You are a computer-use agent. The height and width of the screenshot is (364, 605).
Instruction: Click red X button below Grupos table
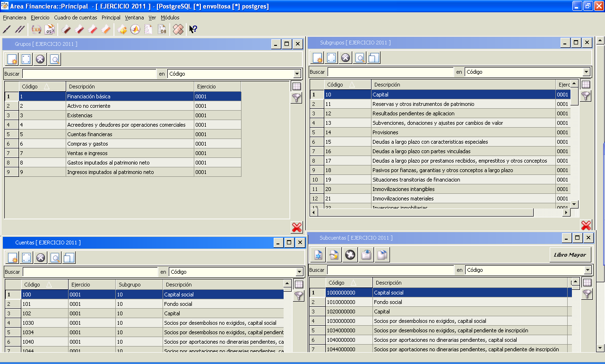297,227
